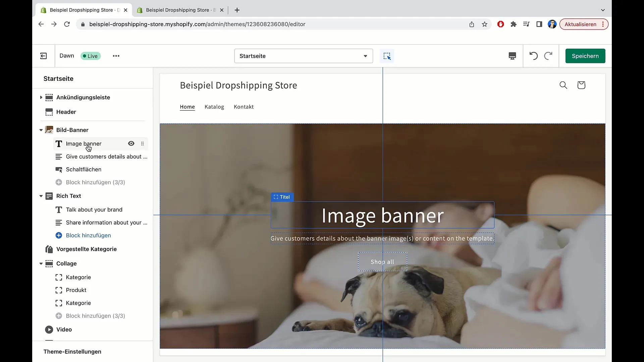The height and width of the screenshot is (362, 644).
Task: Click the Katalog navigation tab
Action: (214, 107)
